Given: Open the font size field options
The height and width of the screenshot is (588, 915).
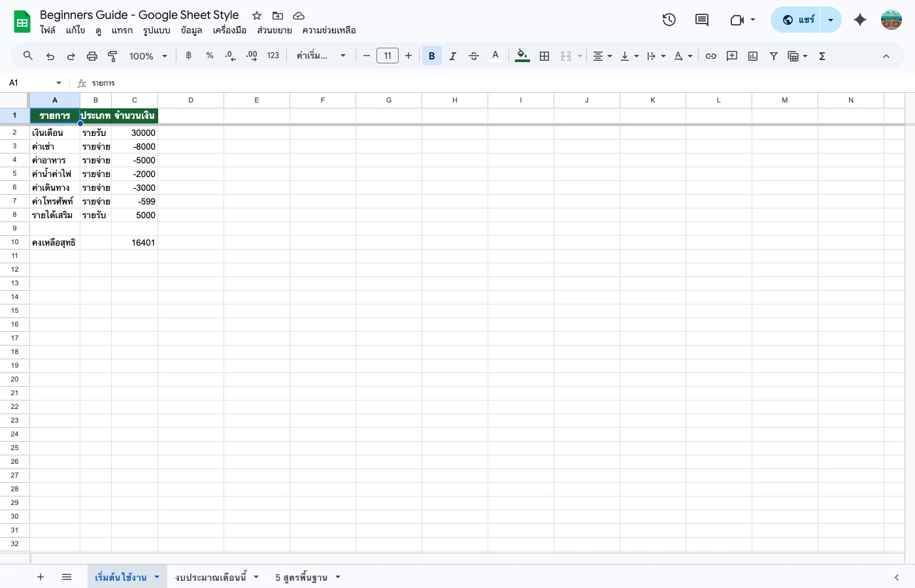Looking at the screenshot, I should click(x=388, y=56).
